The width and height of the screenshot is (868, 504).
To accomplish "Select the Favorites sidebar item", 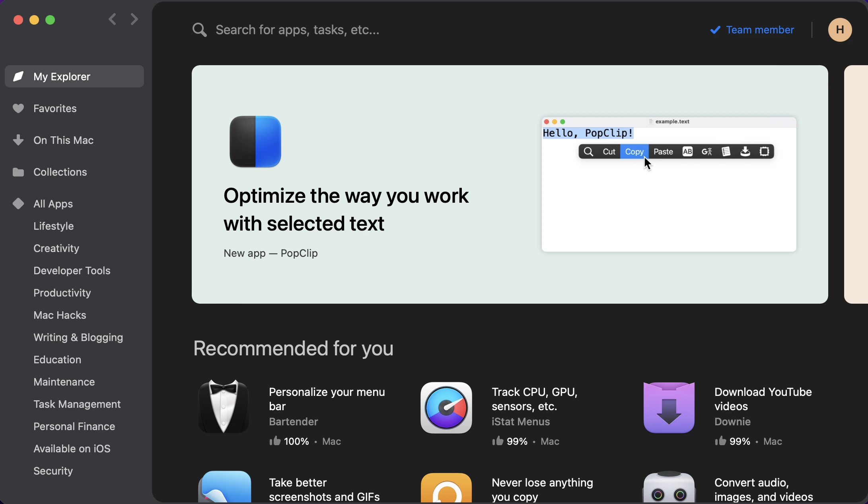I will click(54, 109).
